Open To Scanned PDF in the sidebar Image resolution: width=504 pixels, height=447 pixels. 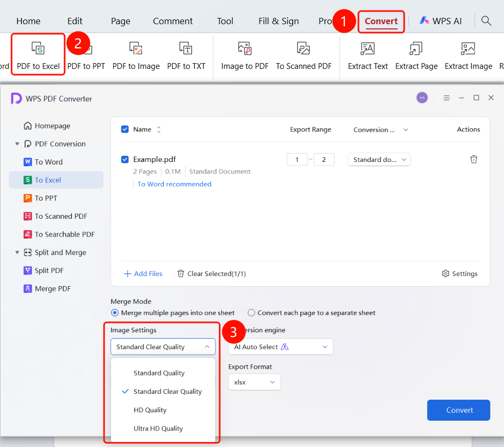(x=55, y=216)
